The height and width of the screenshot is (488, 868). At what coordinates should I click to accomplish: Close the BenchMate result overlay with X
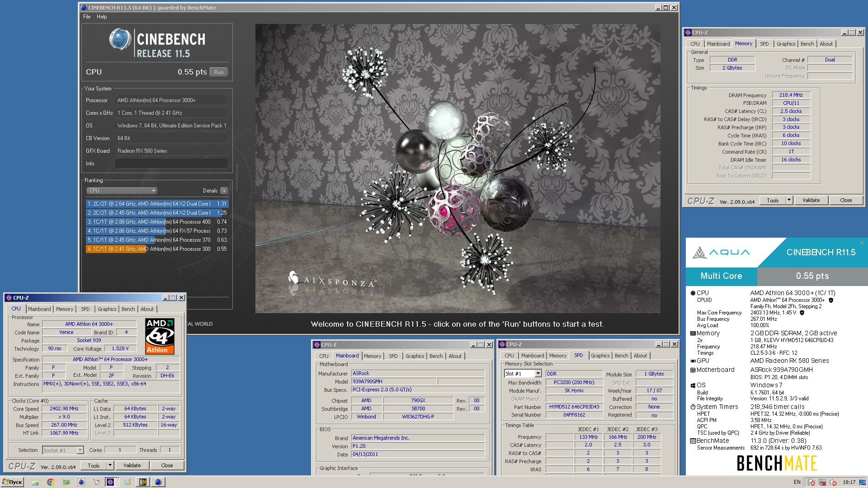click(862, 243)
